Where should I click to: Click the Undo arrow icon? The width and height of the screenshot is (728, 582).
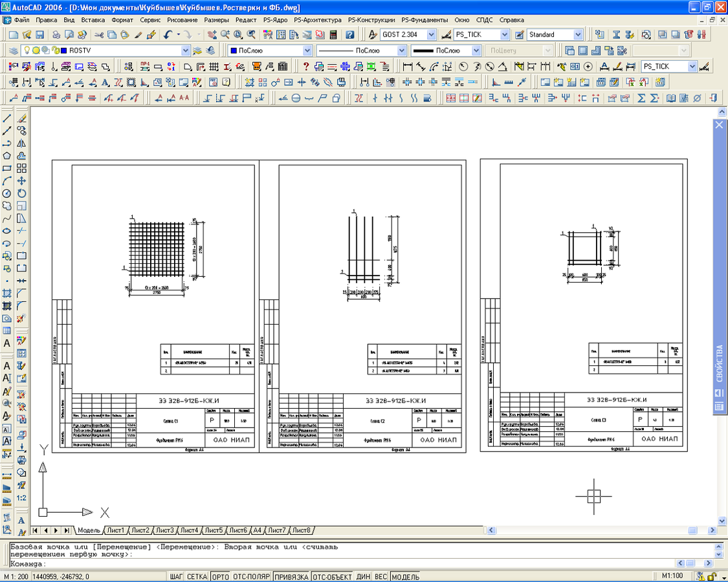click(x=168, y=35)
